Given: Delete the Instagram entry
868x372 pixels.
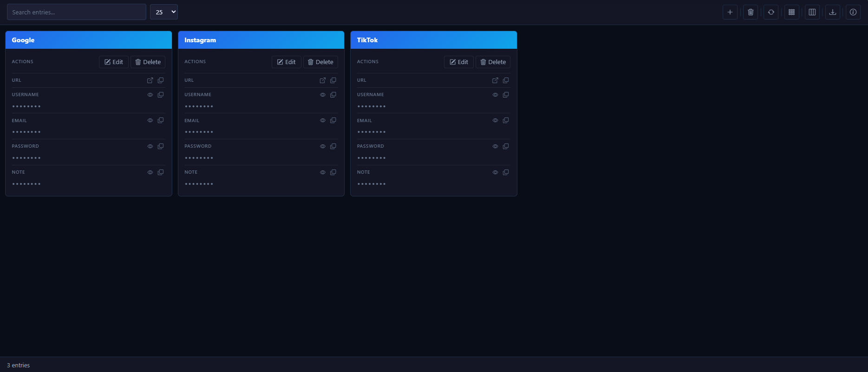Looking at the screenshot, I should 320,62.
